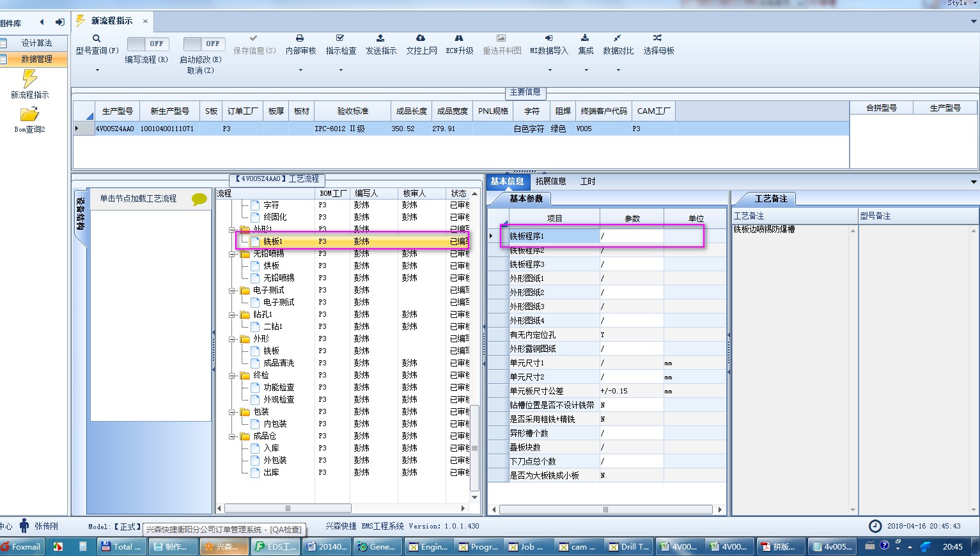The height and width of the screenshot is (556, 980).
Task: Click the left arrow icon beside 组件库
Action: 42,22
